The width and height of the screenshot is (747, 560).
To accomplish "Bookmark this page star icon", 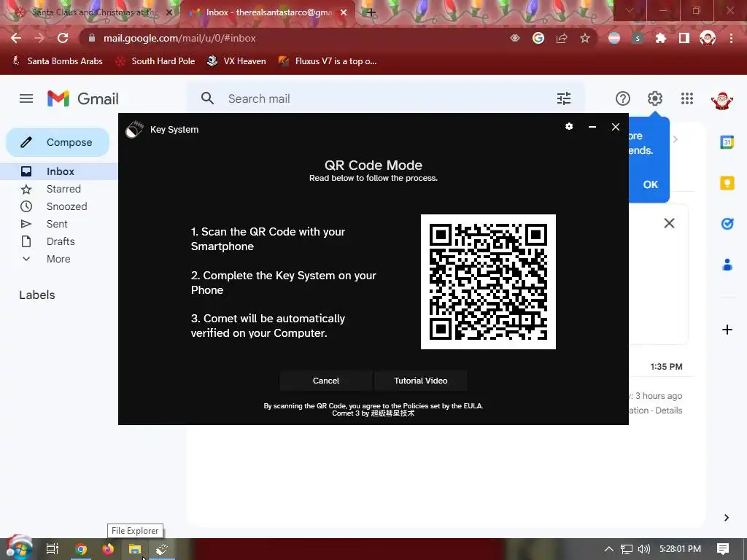I will [585, 38].
